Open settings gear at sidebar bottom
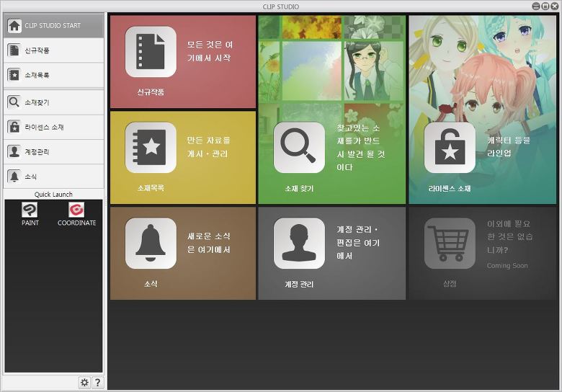The image size is (562, 392). 84,383
